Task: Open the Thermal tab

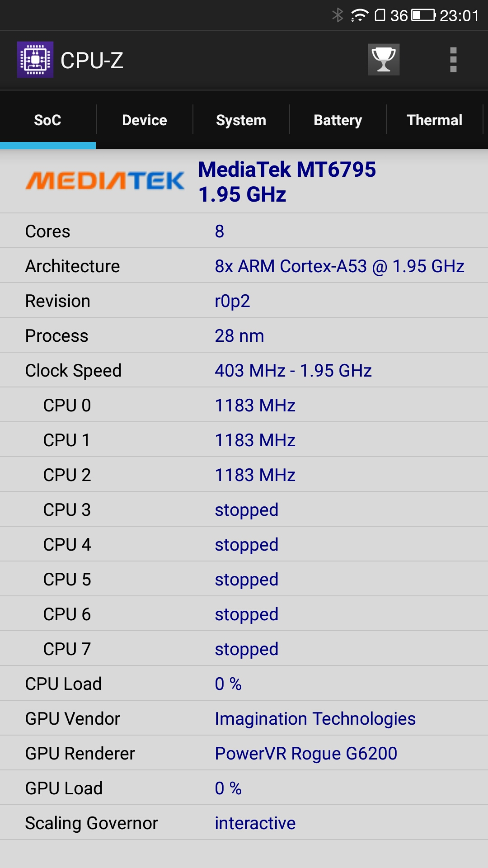Action: (x=435, y=120)
